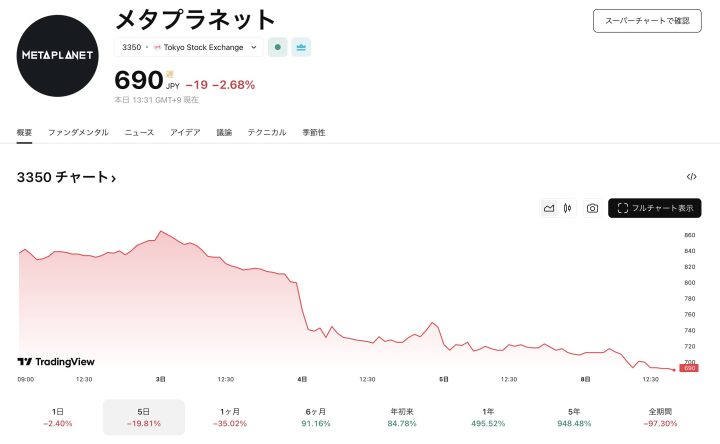Open the 3350 Tokyo Stock Exchange dropdown
This screenshot has height=444, width=720.
pos(189,47)
